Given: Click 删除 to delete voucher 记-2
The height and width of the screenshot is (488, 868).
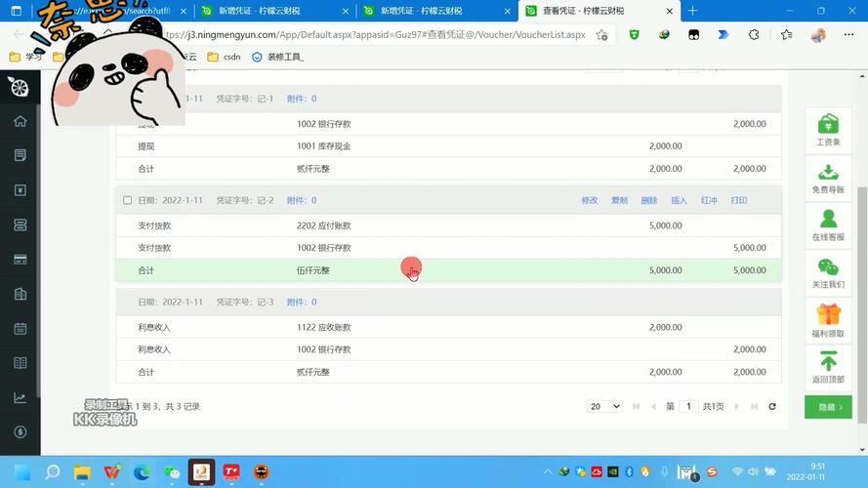Looking at the screenshot, I should coord(649,200).
